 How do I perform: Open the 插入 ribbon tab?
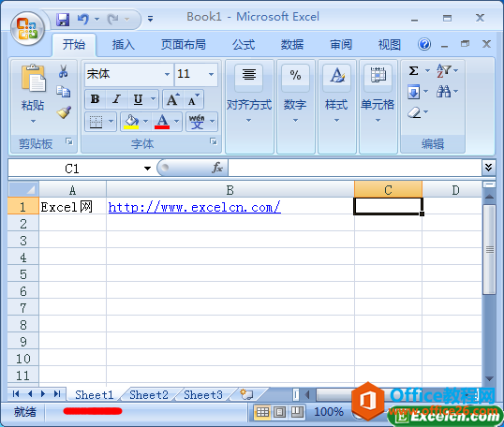[x=124, y=45]
